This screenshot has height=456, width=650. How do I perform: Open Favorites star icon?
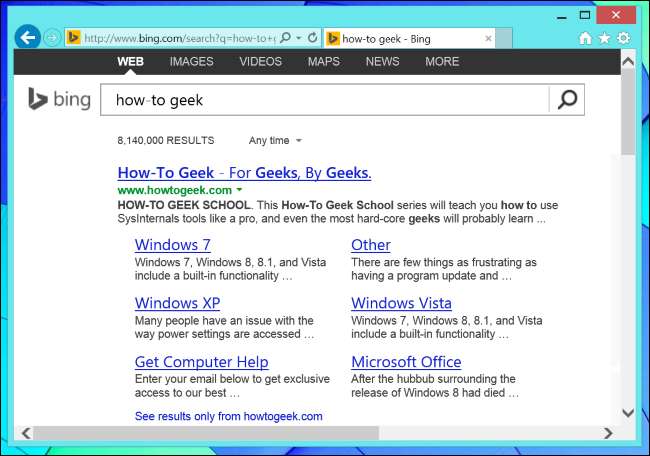pos(604,38)
